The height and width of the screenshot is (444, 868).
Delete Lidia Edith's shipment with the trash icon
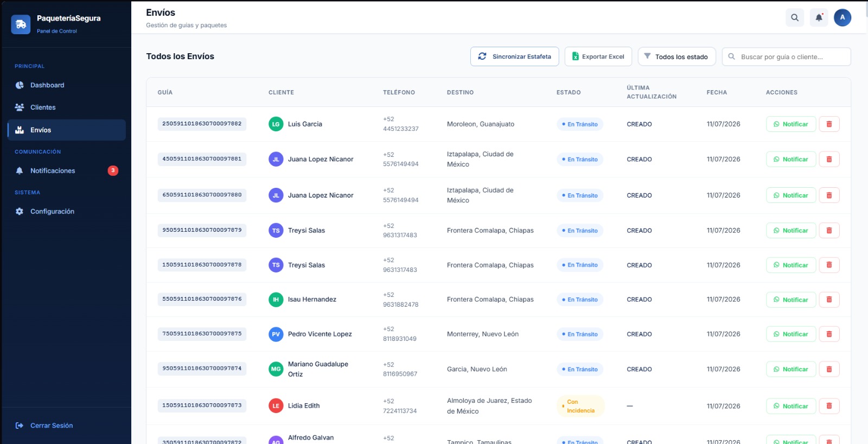point(829,406)
